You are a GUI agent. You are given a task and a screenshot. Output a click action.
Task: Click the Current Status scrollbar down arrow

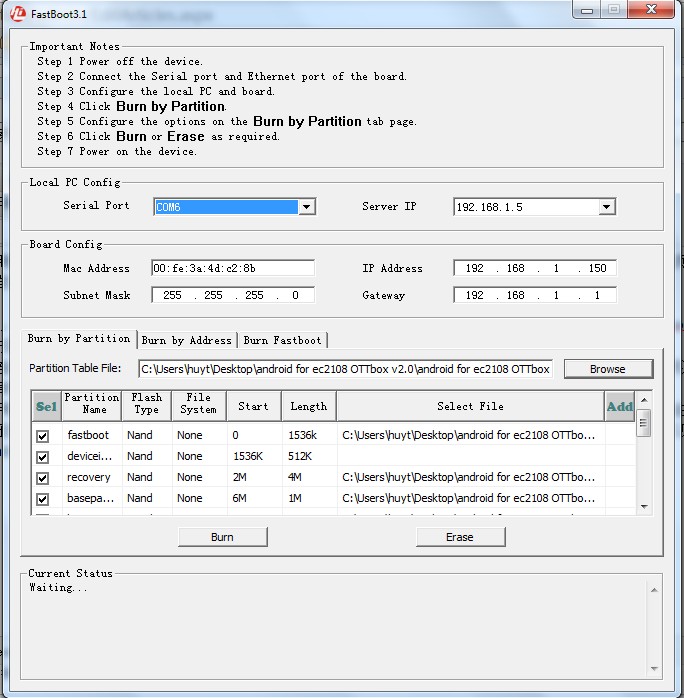tap(655, 669)
